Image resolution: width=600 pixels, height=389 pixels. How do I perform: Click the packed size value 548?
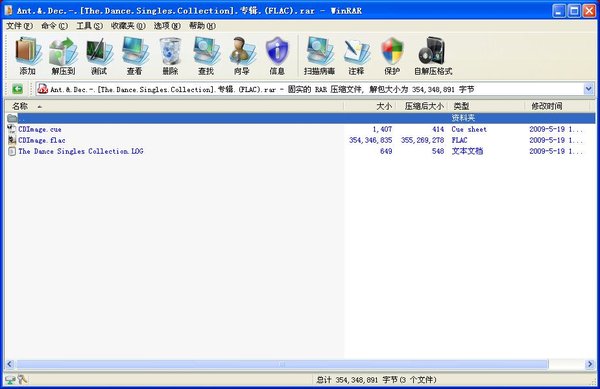pyautogui.click(x=438, y=151)
